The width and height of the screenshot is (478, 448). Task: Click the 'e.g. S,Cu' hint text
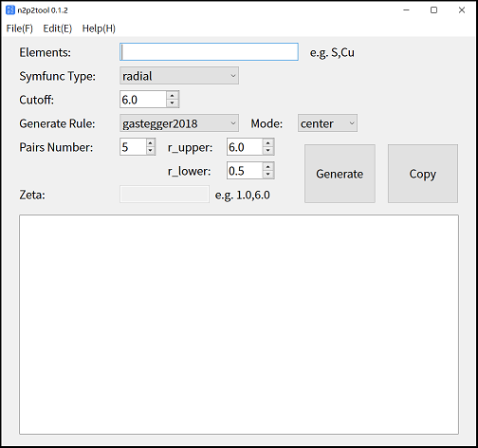pos(332,52)
